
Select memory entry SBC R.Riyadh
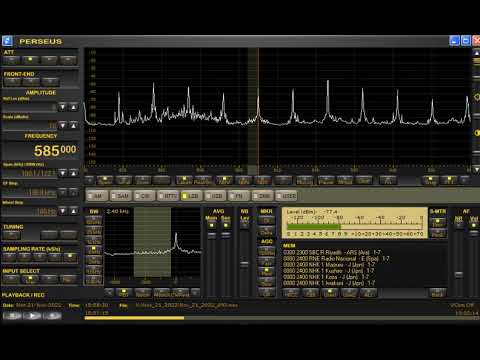[332, 252]
